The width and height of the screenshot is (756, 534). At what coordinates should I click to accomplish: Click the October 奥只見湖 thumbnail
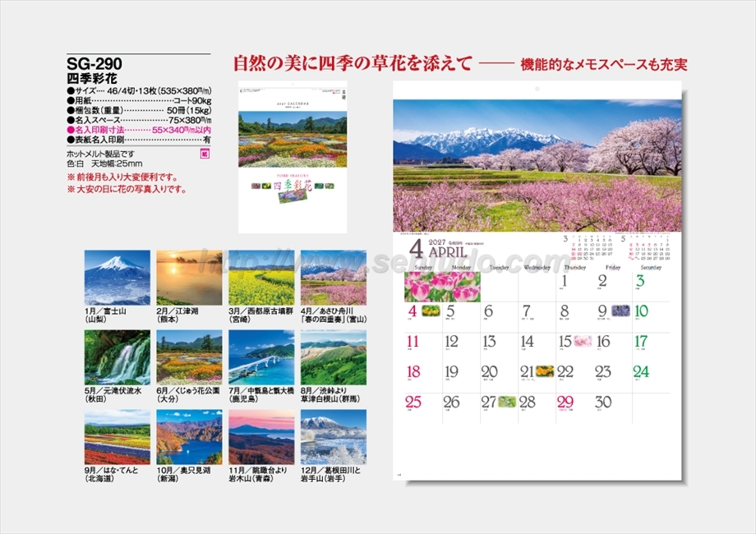click(189, 437)
